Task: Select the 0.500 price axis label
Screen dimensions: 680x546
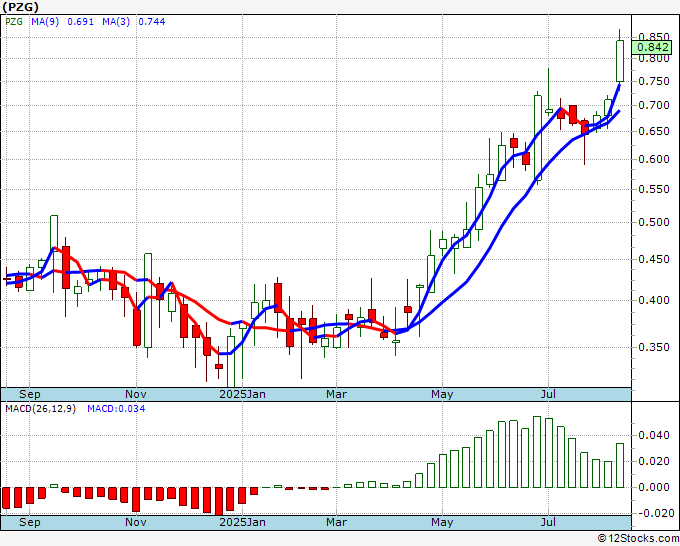Action: tap(654, 222)
